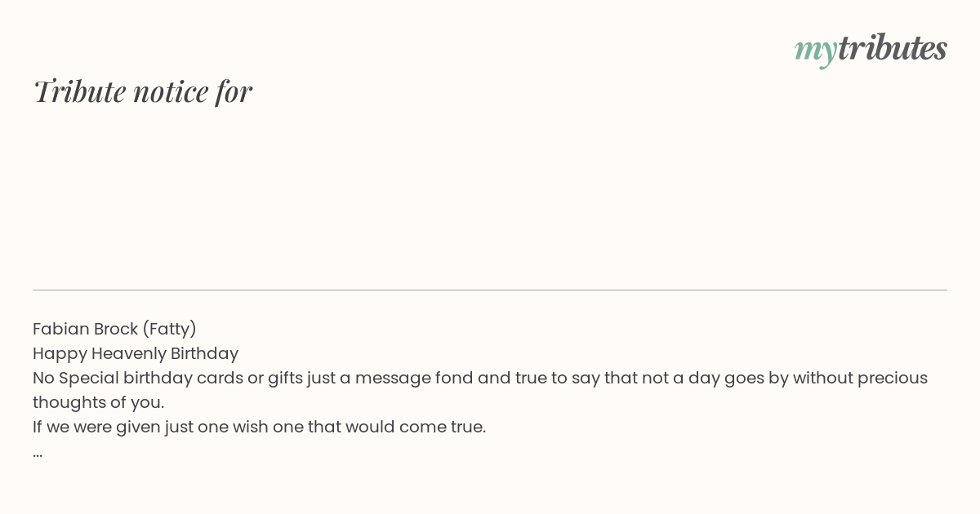Click the "Happy Heavenly Birthday" line
The image size is (980, 514).
pyautogui.click(x=136, y=353)
